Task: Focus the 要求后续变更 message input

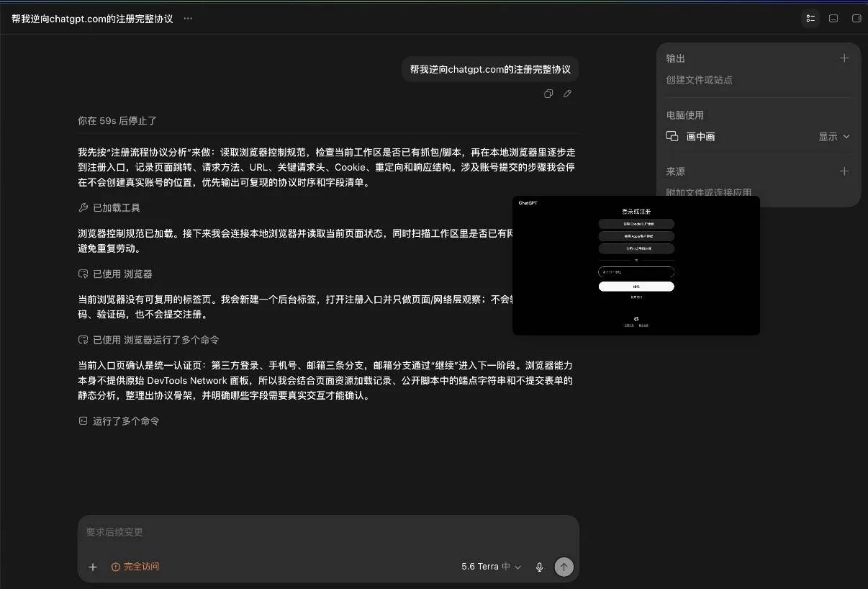Action: tap(328, 532)
